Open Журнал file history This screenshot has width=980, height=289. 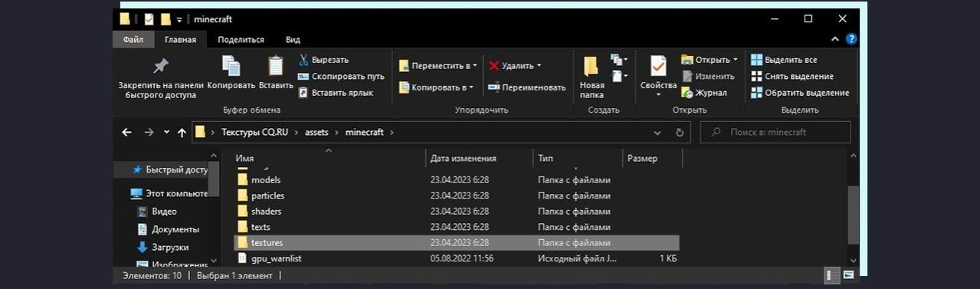[x=704, y=93]
